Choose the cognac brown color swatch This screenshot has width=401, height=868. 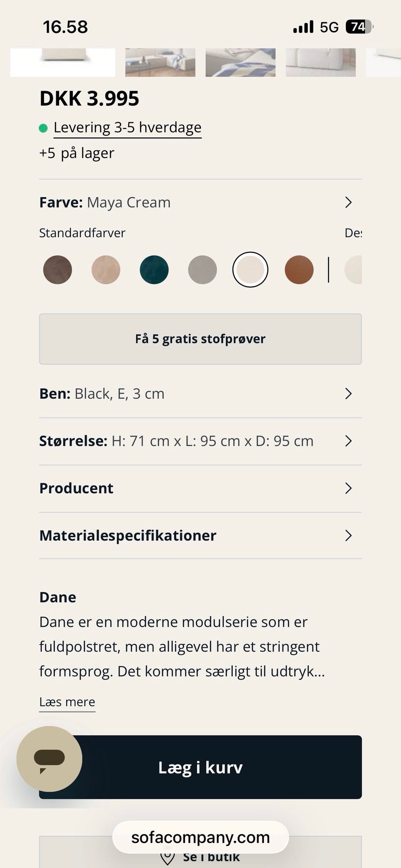click(299, 270)
